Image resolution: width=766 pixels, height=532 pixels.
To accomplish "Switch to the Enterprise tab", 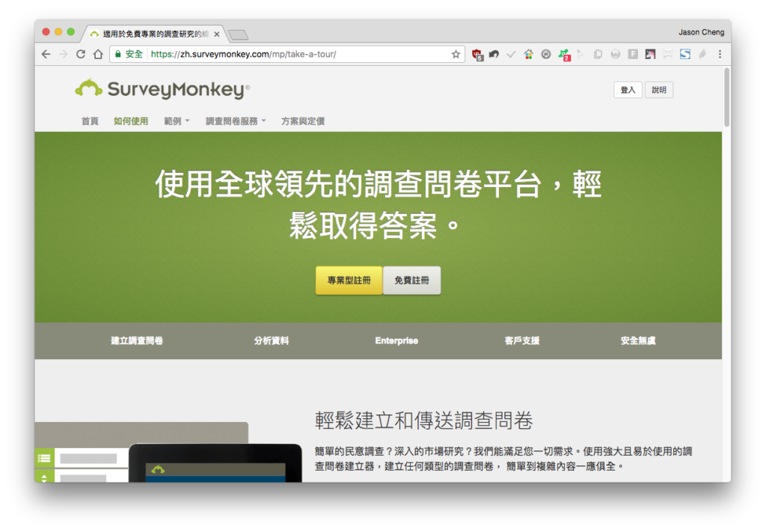I will pyautogui.click(x=396, y=340).
